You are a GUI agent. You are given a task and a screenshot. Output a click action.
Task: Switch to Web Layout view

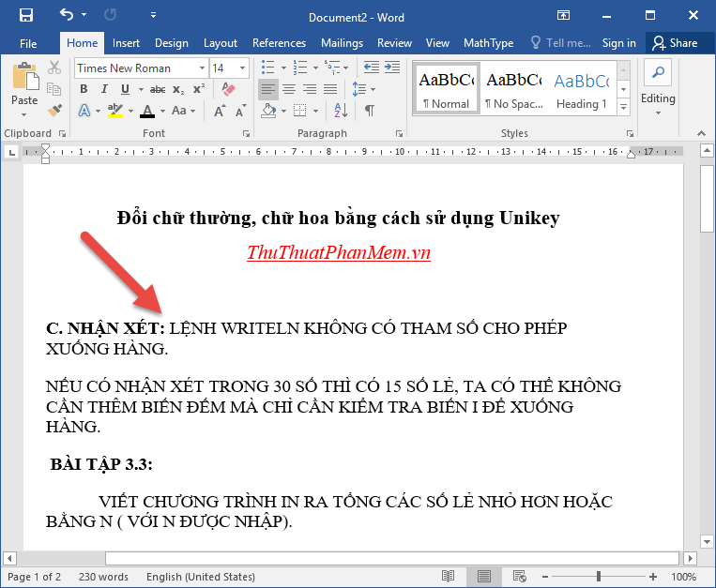coord(519,577)
